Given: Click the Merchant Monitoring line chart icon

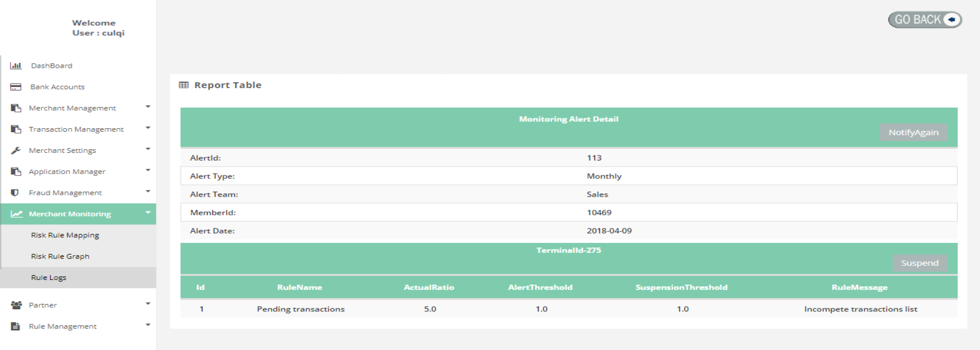Looking at the screenshot, I should click(16, 214).
